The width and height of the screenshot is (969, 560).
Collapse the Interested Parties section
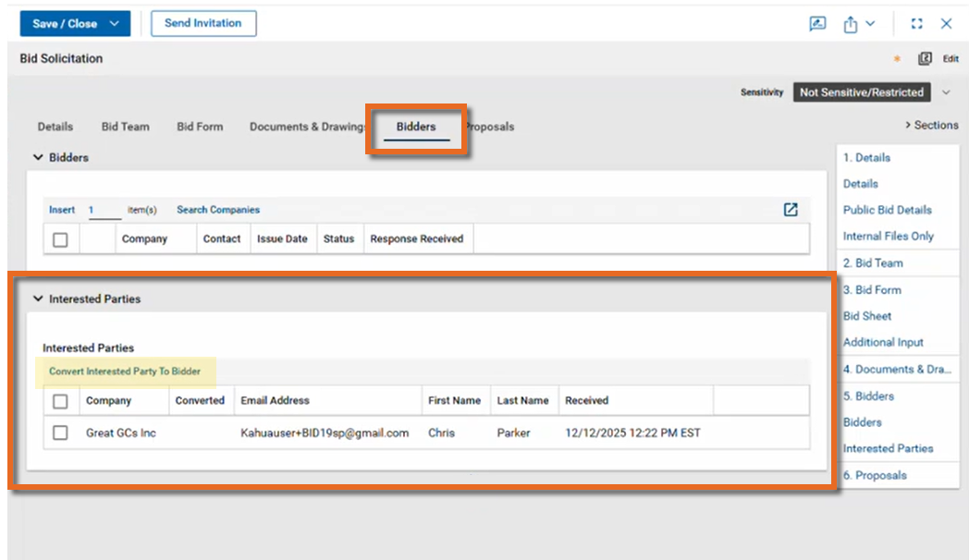(38, 299)
